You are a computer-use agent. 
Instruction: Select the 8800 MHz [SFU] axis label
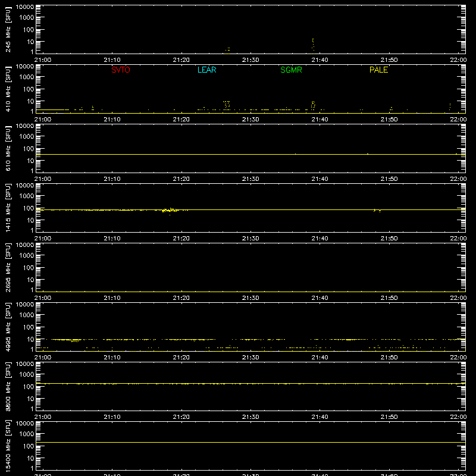point(8,387)
